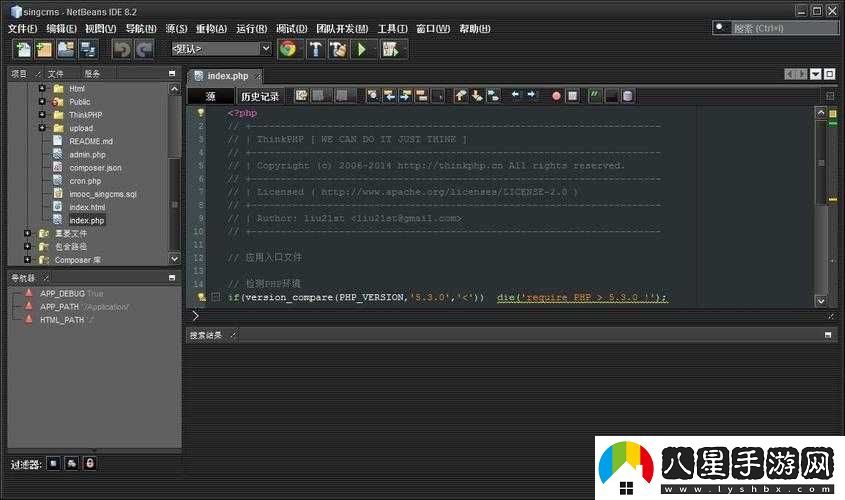Expand the ThinkPHP folder node
The height and width of the screenshot is (500, 845).
[42, 114]
